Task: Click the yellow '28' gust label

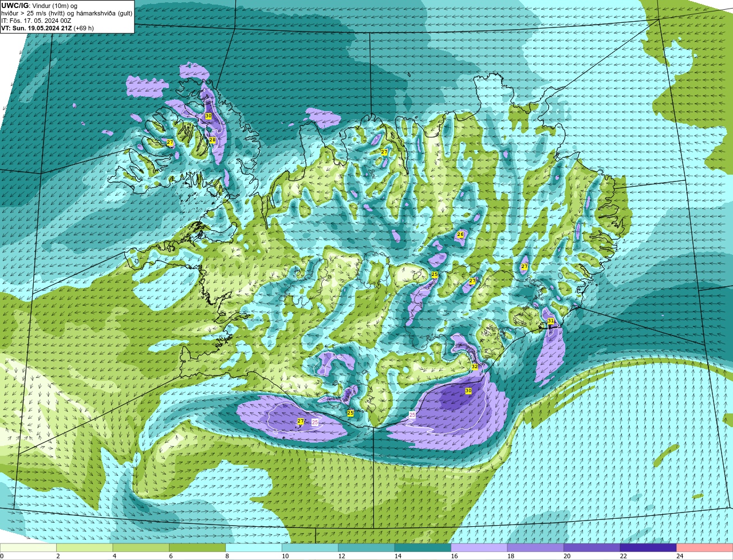Action: (x=212, y=140)
